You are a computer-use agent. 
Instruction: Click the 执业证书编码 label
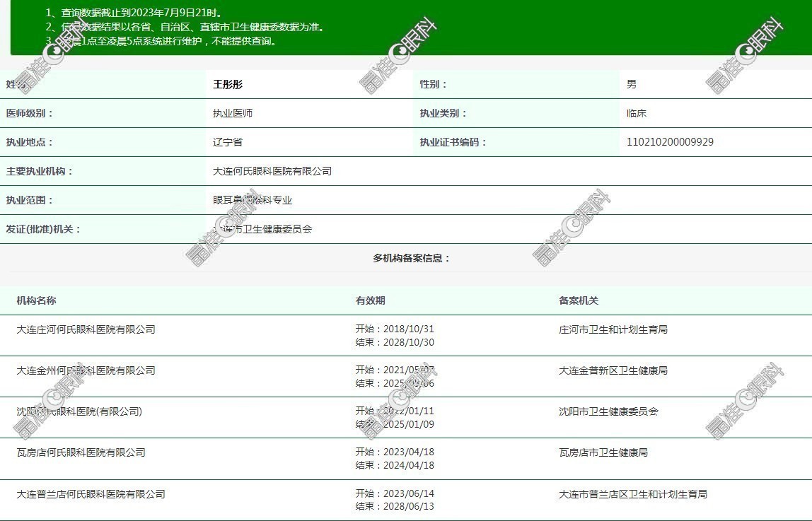pos(453,142)
